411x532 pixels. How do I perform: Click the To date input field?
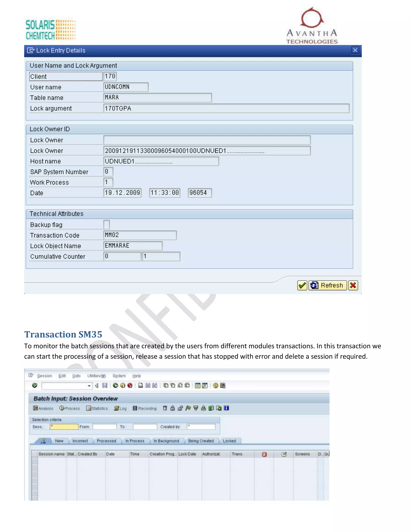tap(145, 427)
